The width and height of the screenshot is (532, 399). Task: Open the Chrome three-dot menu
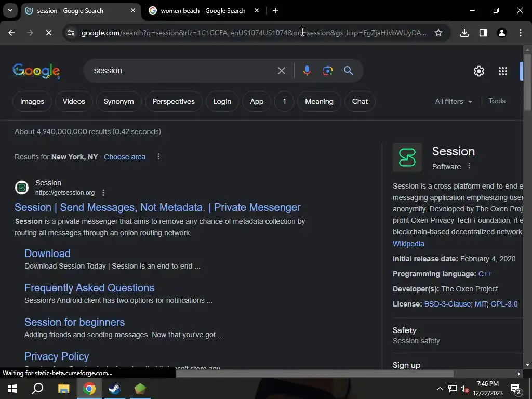521,33
